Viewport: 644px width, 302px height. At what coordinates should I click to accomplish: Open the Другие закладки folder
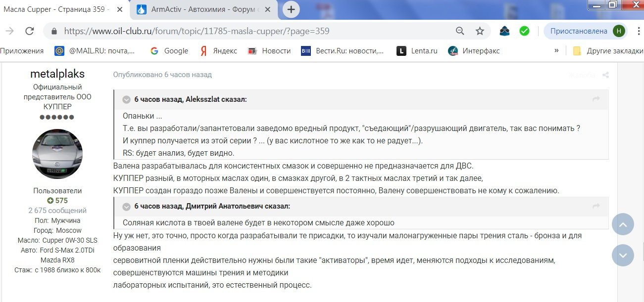click(608, 50)
